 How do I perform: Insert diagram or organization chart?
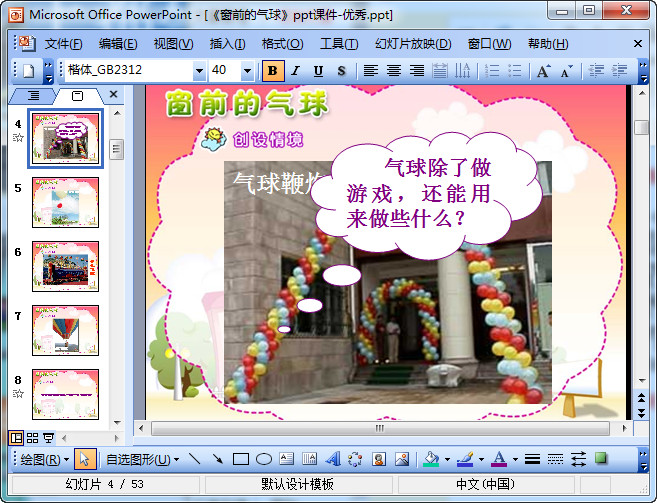pos(355,459)
